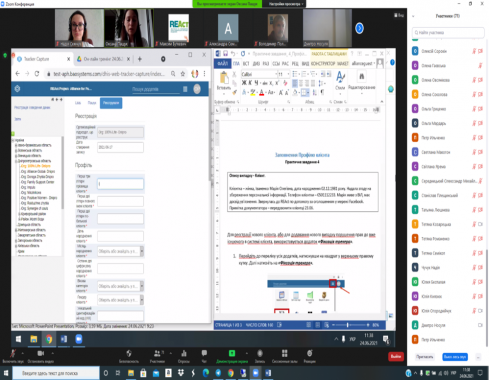Screen dimensions: 489x380
Task: Click the Word Paste icon
Action: 224,79
